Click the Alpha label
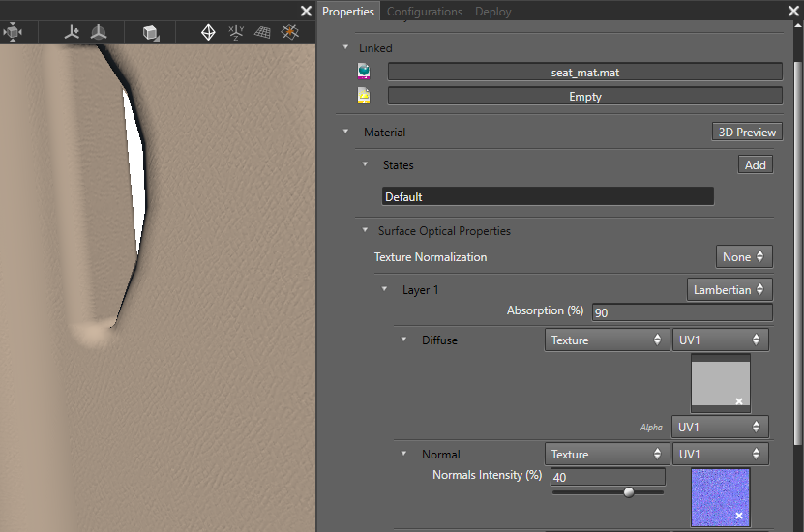Image resolution: width=804 pixels, height=532 pixels. [x=651, y=427]
